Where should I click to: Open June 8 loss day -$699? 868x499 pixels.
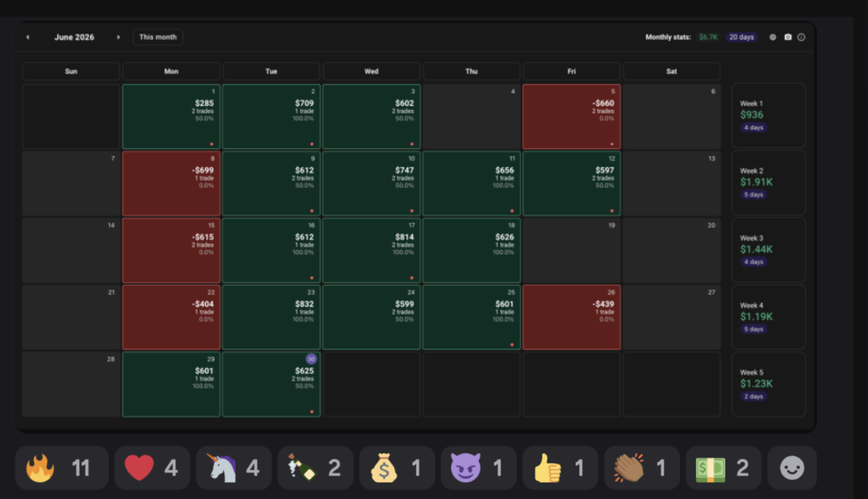171,184
